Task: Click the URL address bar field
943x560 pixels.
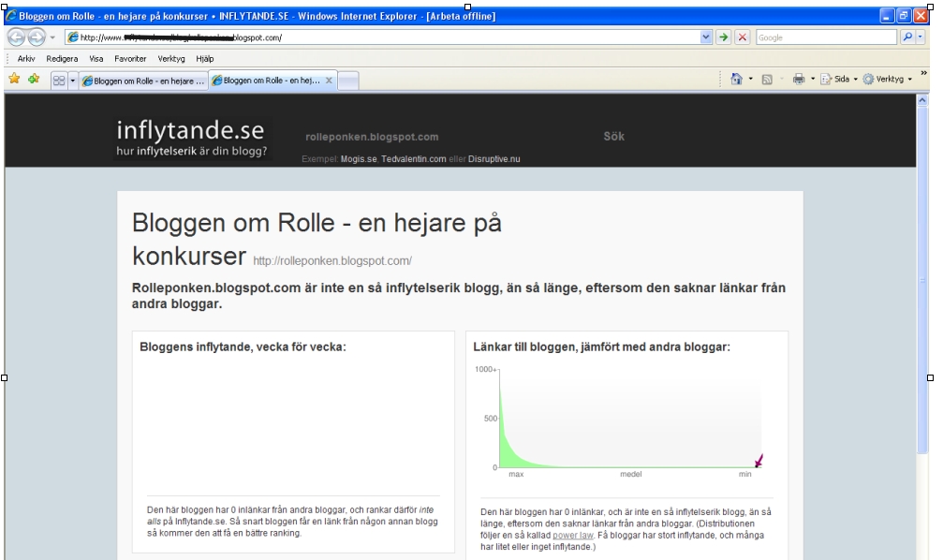Action: tap(390, 37)
